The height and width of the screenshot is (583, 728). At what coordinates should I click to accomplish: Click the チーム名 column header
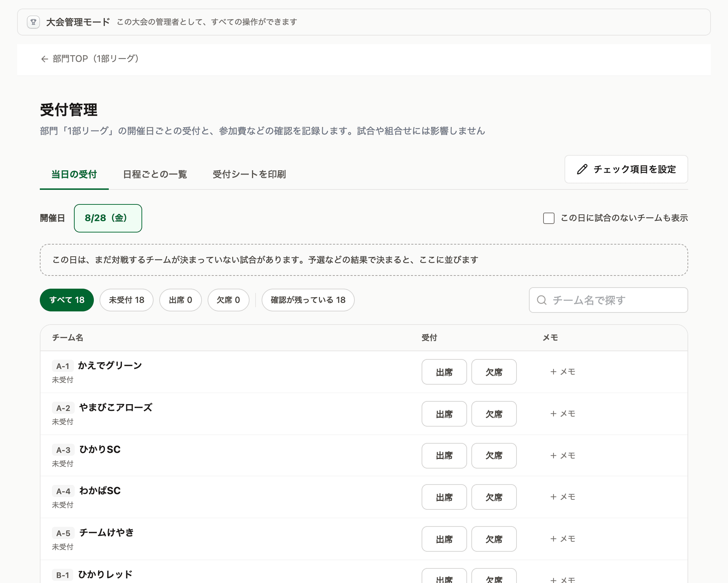point(68,338)
